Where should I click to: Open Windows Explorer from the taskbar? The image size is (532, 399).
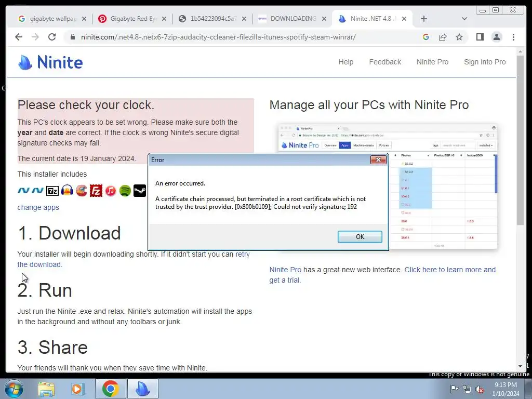pyautogui.click(x=46, y=389)
